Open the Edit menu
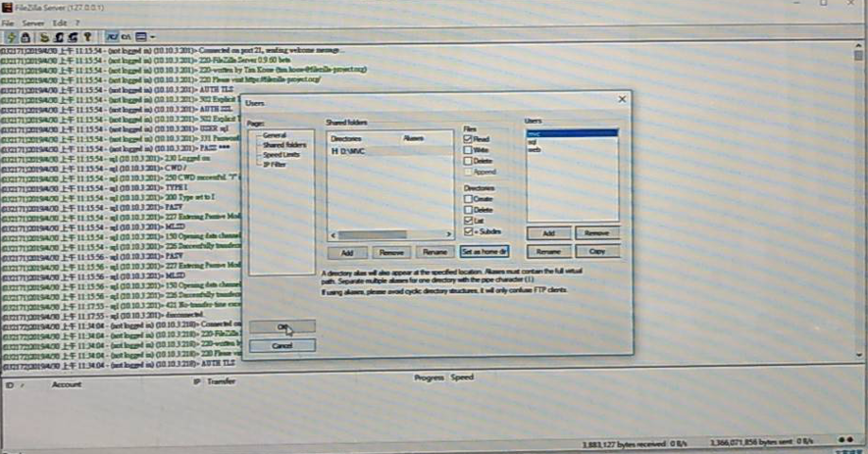 [x=59, y=24]
